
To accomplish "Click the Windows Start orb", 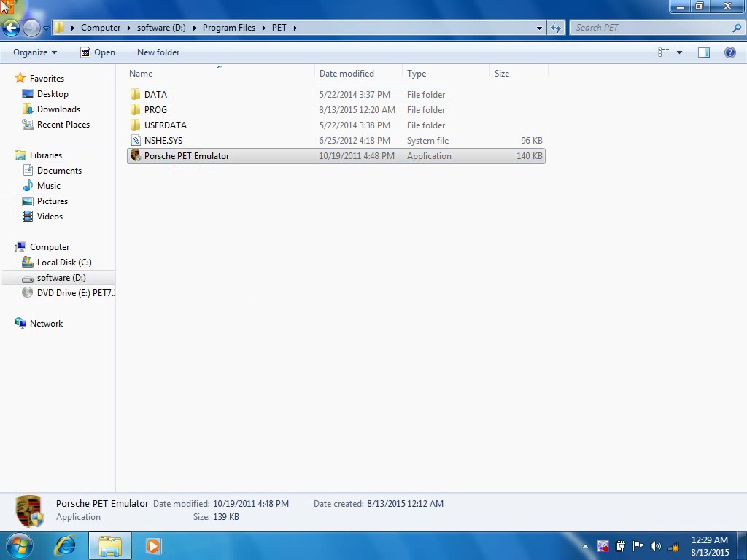I will (x=19, y=545).
